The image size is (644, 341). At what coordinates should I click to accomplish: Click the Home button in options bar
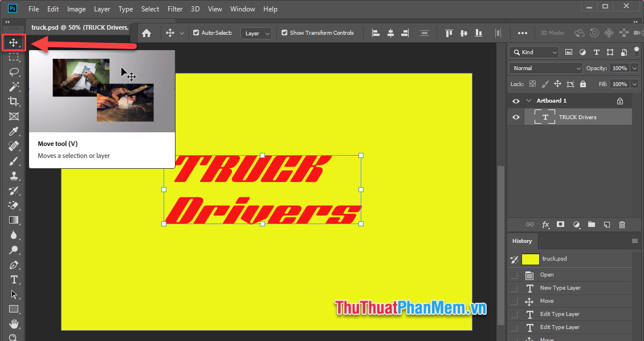146,33
